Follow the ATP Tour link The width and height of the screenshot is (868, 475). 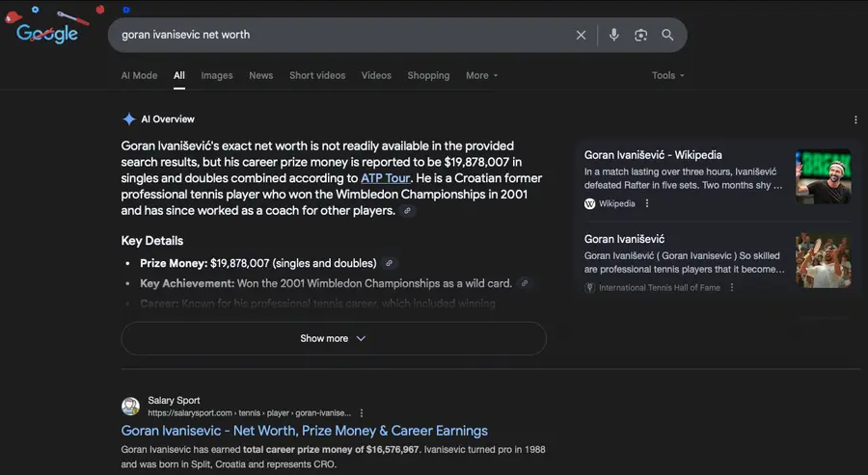(x=386, y=178)
